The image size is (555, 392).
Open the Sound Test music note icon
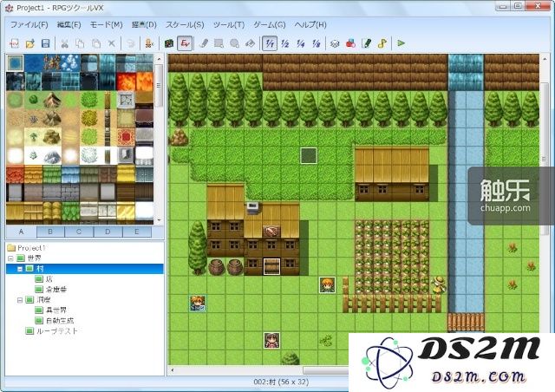(x=382, y=43)
